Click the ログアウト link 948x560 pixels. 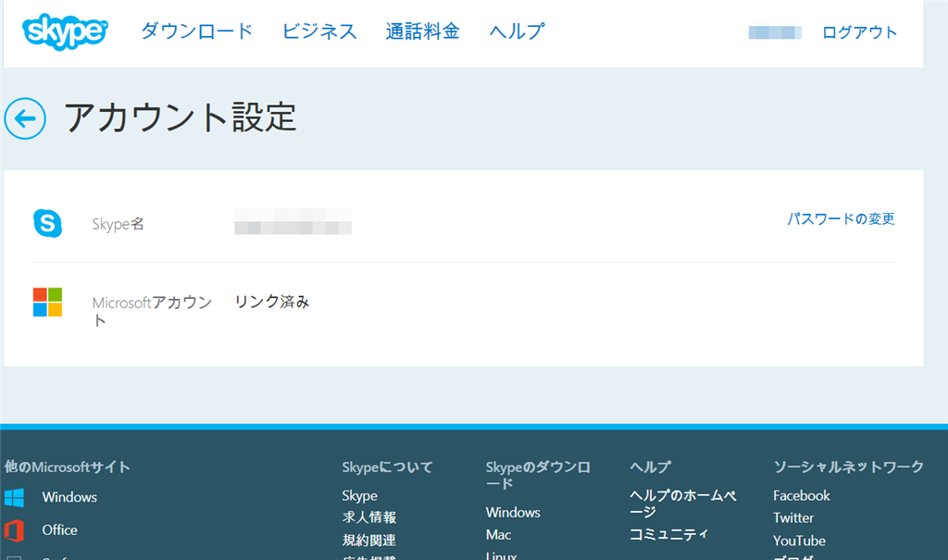tap(859, 32)
